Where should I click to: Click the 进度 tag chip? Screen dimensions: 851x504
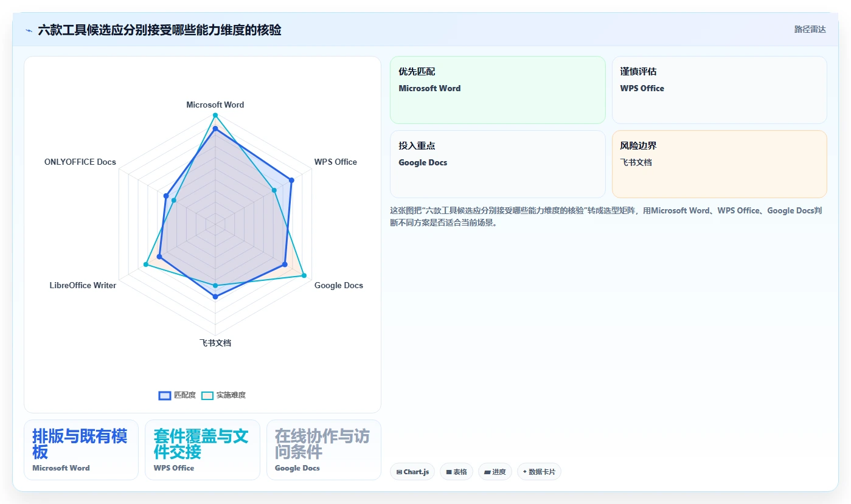pyautogui.click(x=495, y=472)
